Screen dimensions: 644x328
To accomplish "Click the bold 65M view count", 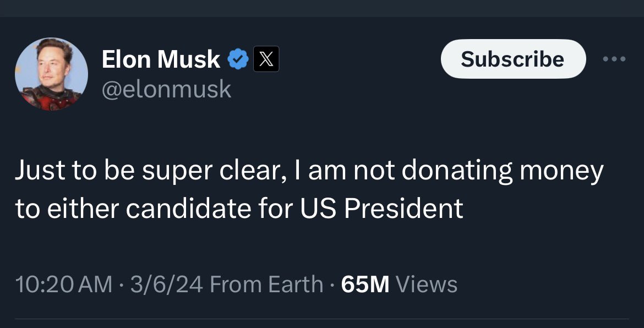I will (x=365, y=285).
